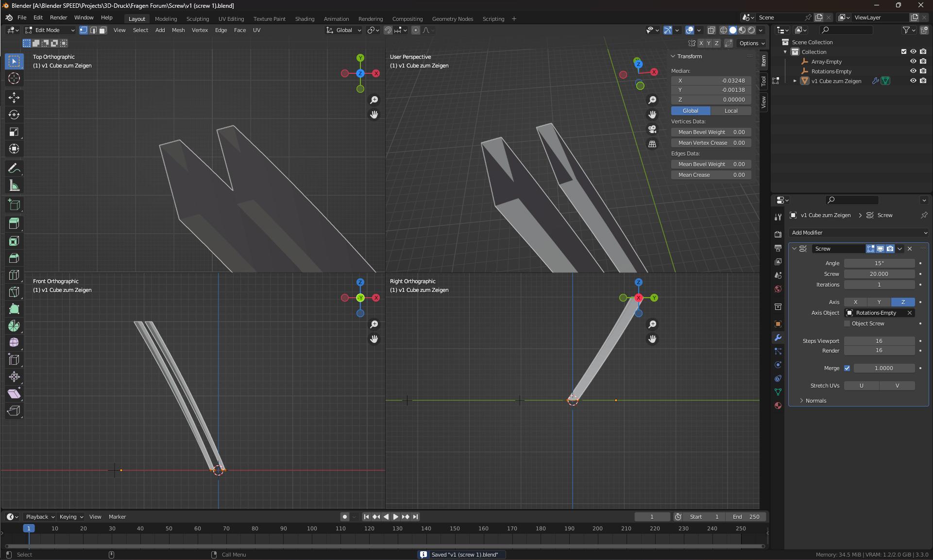933x560 pixels.
Task: Select the Transform tool
Action: [14, 149]
